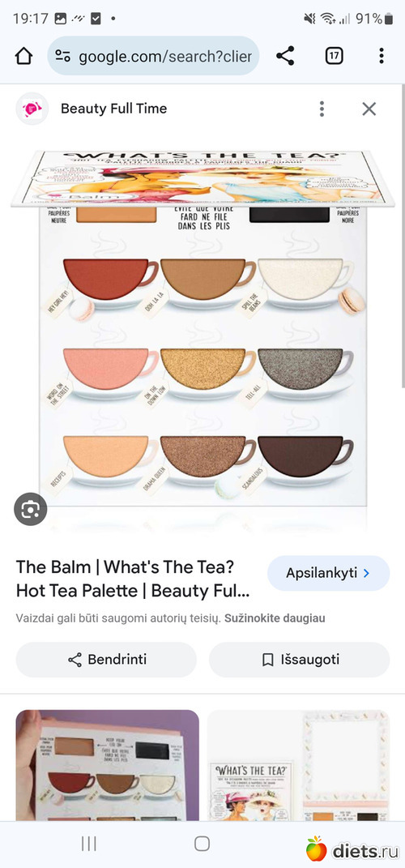Open the What's The Tea box thumbnail

pos(298,765)
